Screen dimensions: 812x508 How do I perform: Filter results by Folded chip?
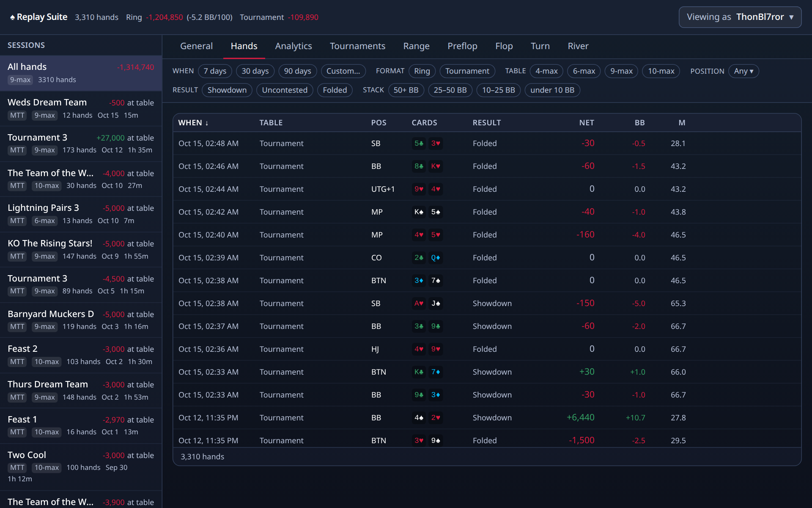(335, 90)
